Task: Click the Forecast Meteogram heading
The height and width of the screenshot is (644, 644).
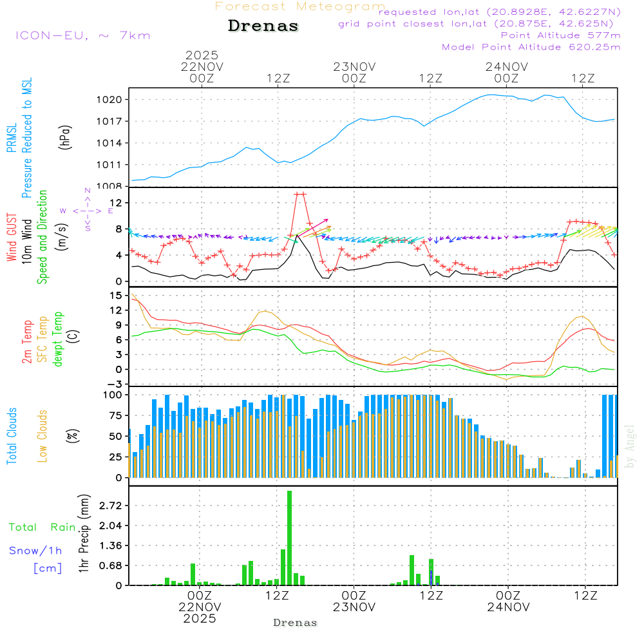Action: tap(300, 6)
